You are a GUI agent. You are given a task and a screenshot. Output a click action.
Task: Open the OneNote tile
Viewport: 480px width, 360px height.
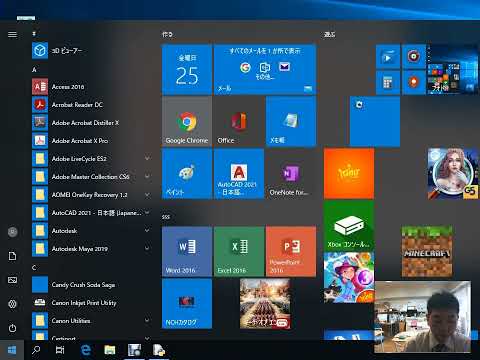coord(291,174)
